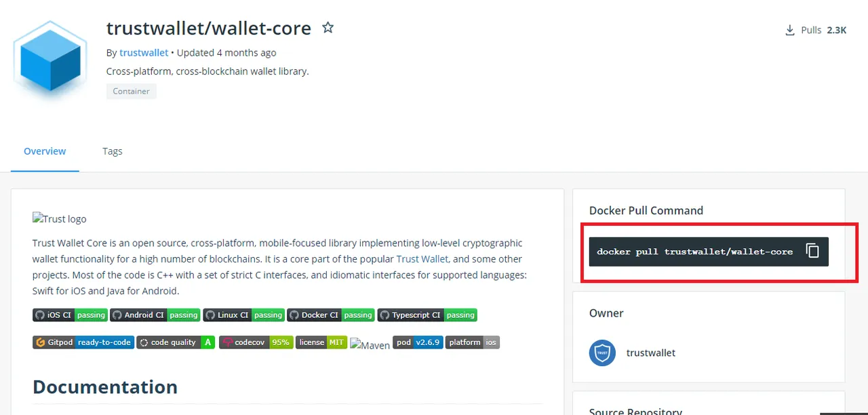The width and height of the screenshot is (868, 415).
Task: Click the Owner section heading
Action: [x=606, y=313]
